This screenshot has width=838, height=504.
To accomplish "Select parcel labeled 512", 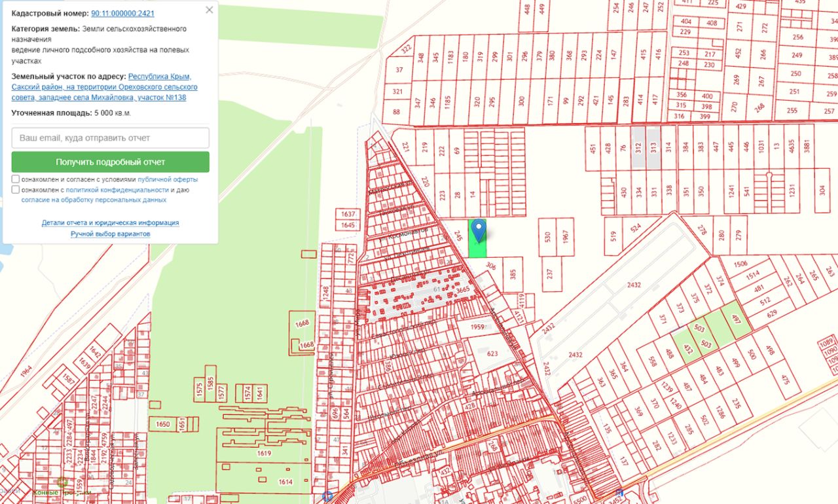I will [x=765, y=301].
